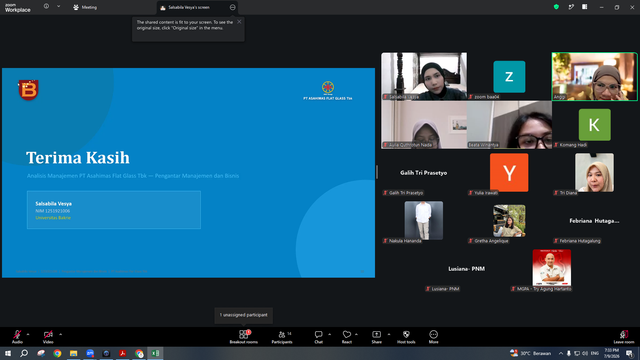Open Breakout rooms panel

click(244, 337)
